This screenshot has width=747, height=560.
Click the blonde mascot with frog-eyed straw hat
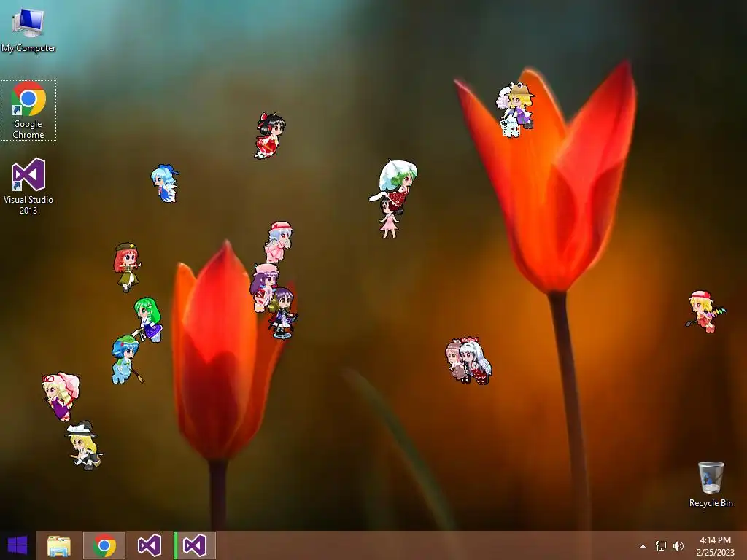[520, 106]
